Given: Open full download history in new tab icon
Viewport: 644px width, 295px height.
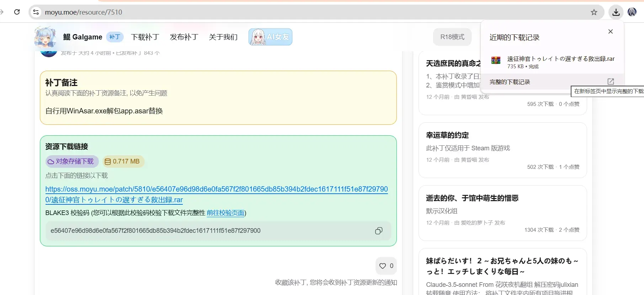Looking at the screenshot, I should point(611,81).
